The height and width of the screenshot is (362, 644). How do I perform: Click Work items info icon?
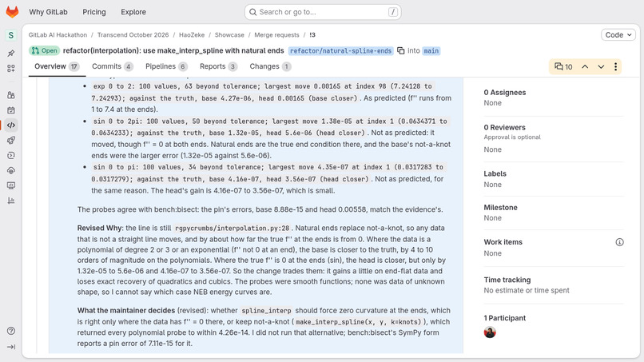point(619,242)
